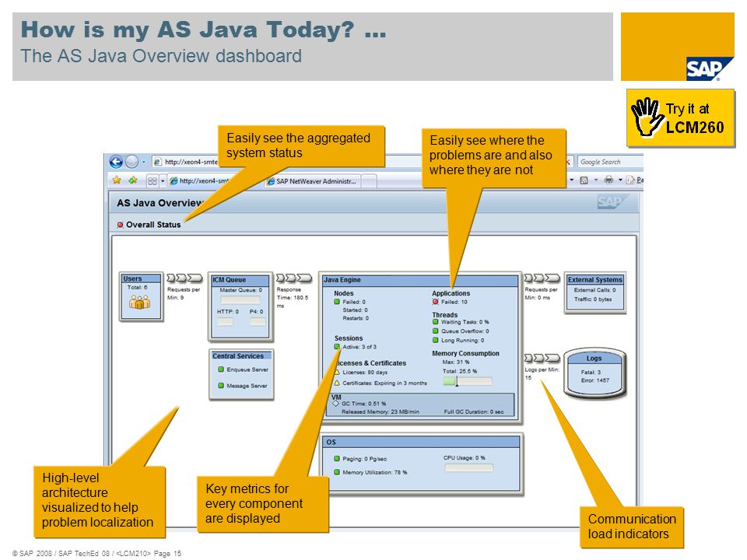Screen dimensions: 747x560
Task: Click the RSS feeds icon in toolbar
Action: point(584,180)
